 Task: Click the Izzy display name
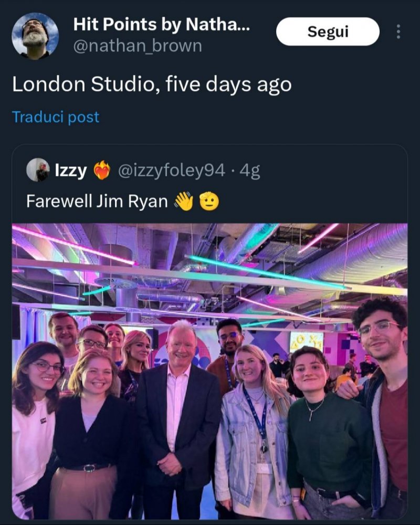(x=71, y=171)
